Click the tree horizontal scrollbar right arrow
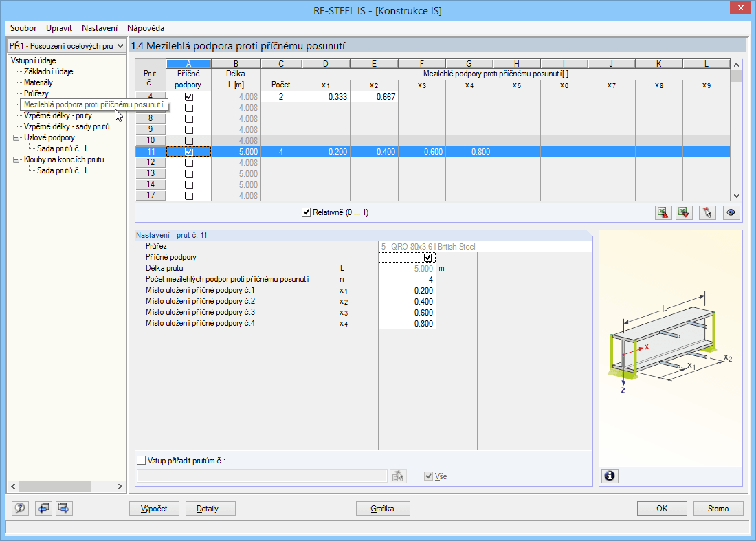 pos(120,486)
